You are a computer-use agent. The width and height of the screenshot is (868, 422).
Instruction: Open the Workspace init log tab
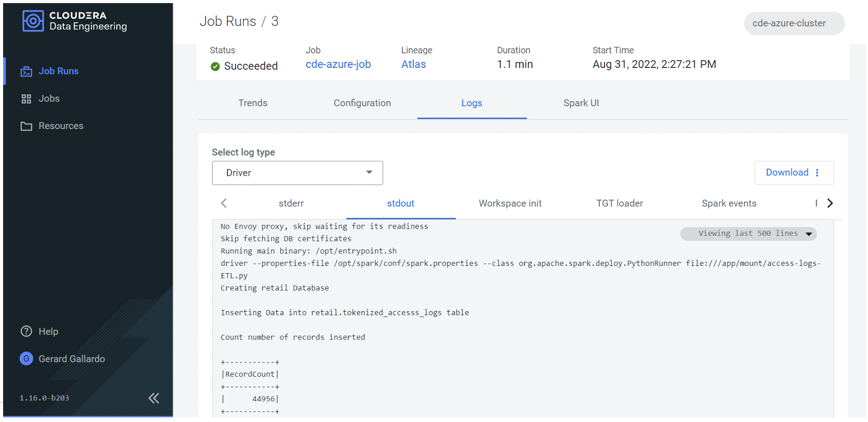(x=510, y=204)
